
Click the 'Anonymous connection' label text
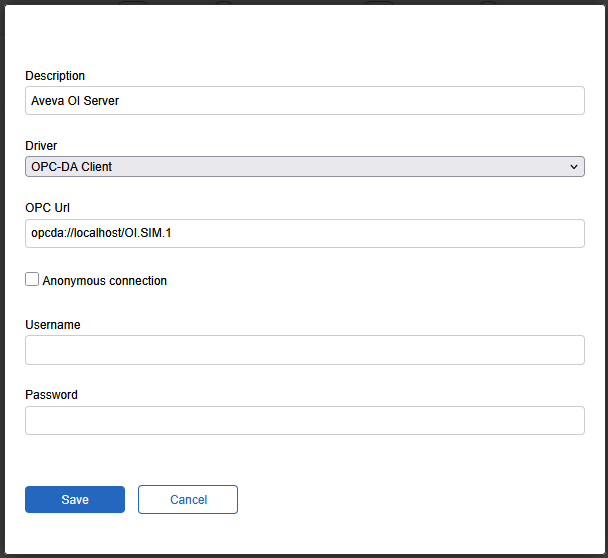pyautogui.click(x=104, y=281)
